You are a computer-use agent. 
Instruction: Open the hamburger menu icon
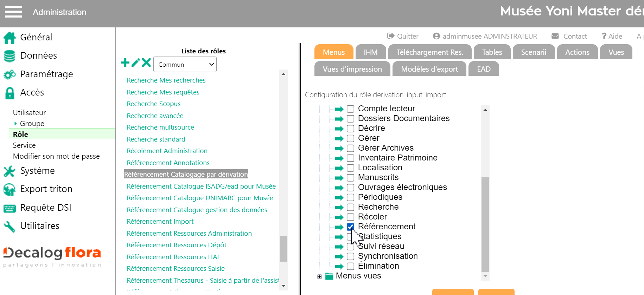(13, 12)
